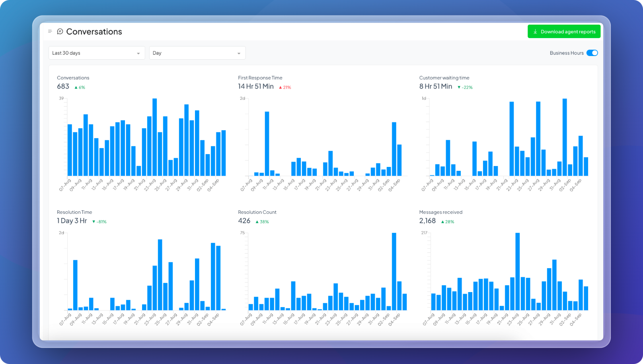Select the Customer waiting time title
The height and width of the screenshot is (364, 643).
[444, 78]
